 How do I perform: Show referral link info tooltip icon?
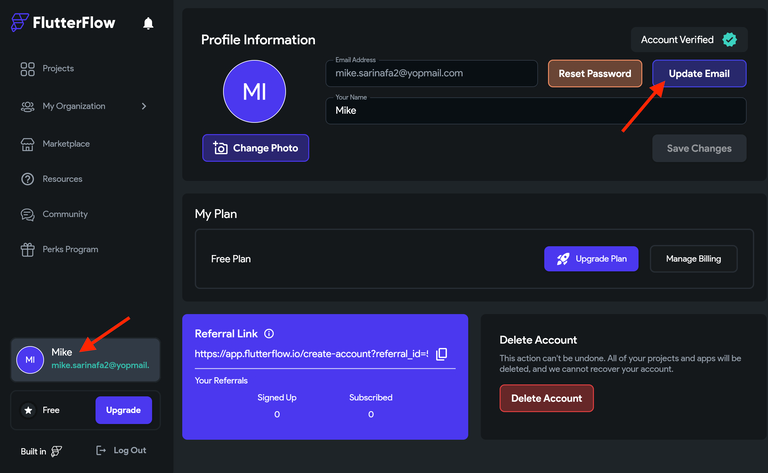[269, 333]
